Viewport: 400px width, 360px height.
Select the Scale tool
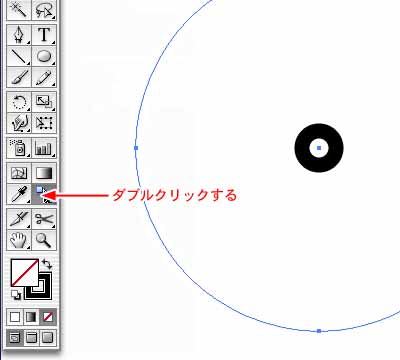(x=44, y=102)
